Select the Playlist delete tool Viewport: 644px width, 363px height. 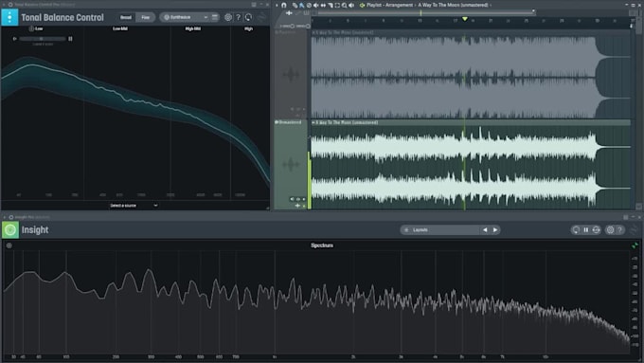pos(309,6)
